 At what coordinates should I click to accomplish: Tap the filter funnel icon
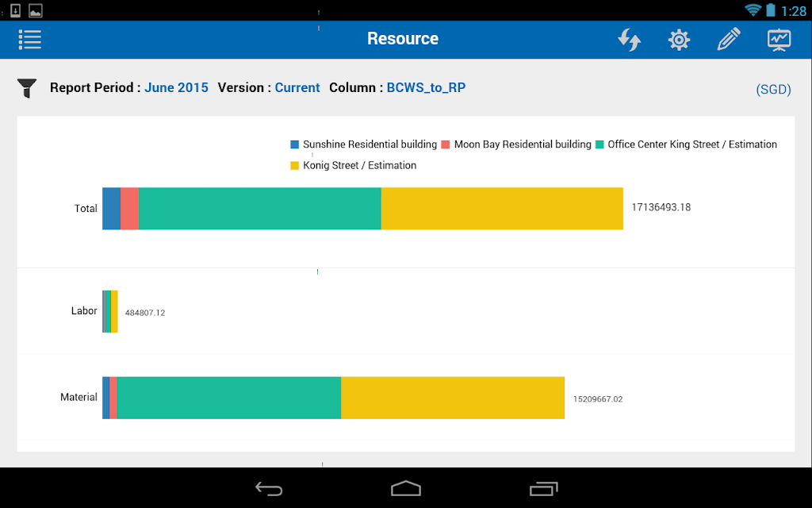[27, 88]
